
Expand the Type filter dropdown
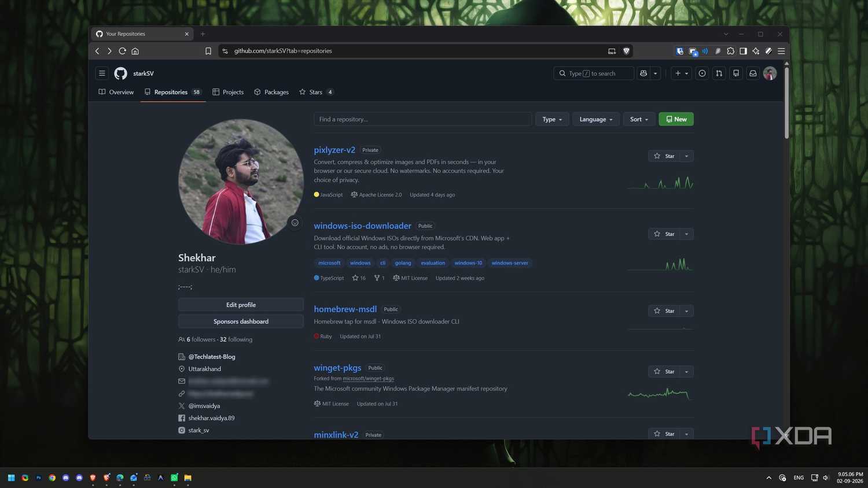[x=552, y=119]
